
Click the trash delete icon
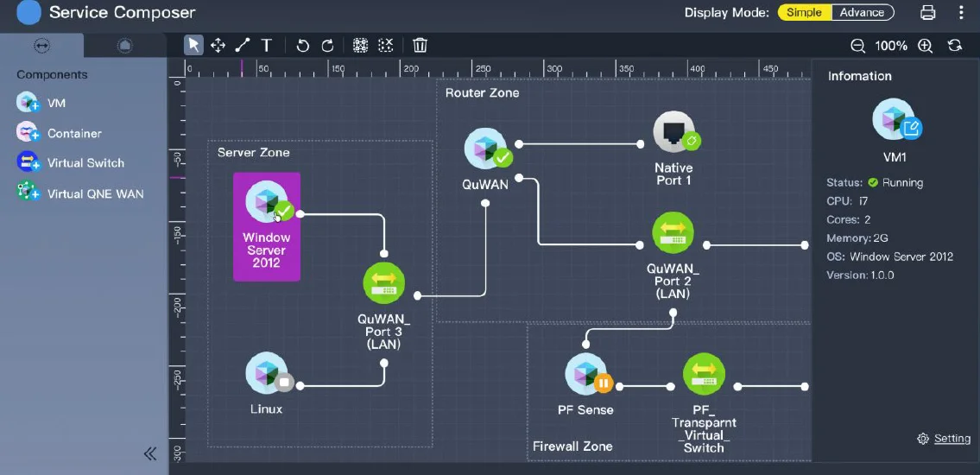420,45
